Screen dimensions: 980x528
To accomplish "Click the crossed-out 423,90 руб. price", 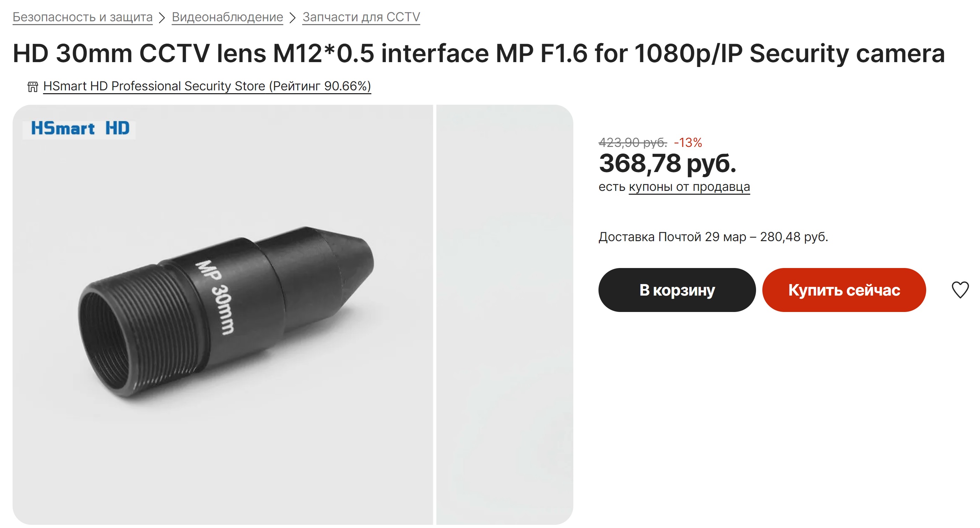I will [632, 142].
